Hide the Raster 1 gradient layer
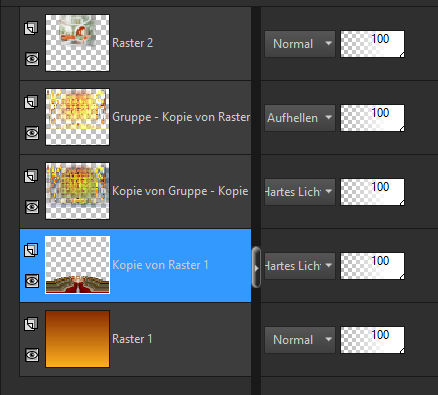The image size is (438, 395). [x=32, y=355]
